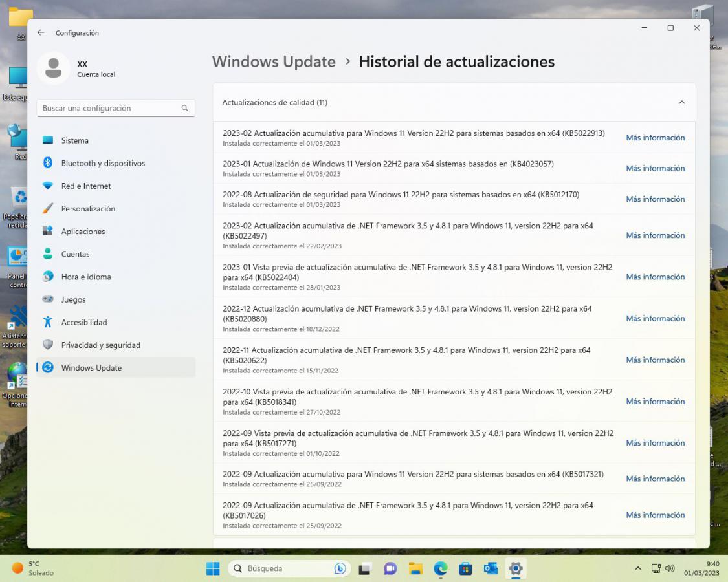Collapse the Actualizaciones de calidad section

pos(681,102)
